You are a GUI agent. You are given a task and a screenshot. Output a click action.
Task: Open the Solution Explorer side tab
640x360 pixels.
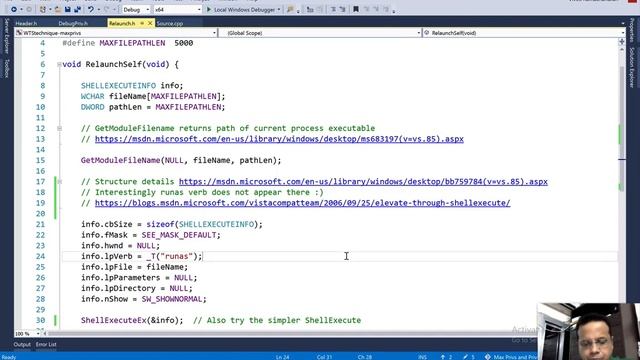pos(631,68)
